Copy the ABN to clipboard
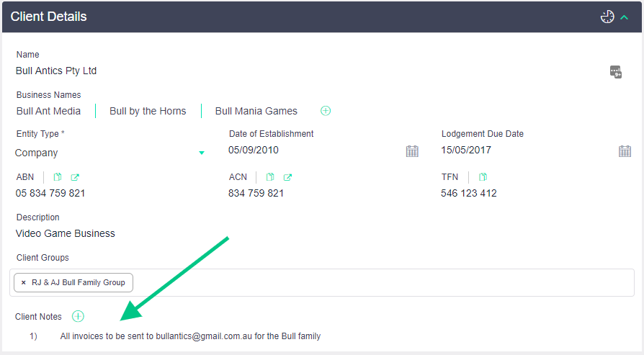Viewport: 644px width, 355px height. 58,177
